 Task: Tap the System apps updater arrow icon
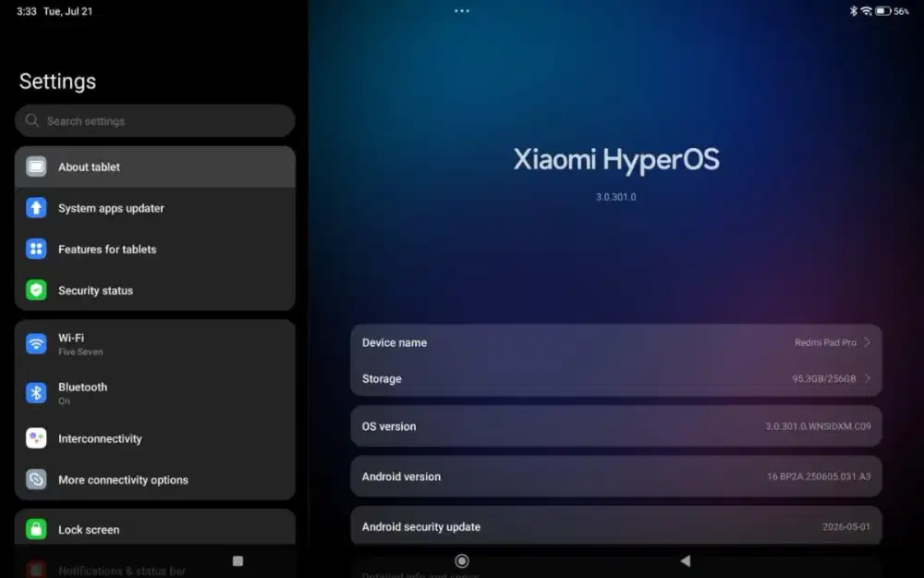[36, 208]
